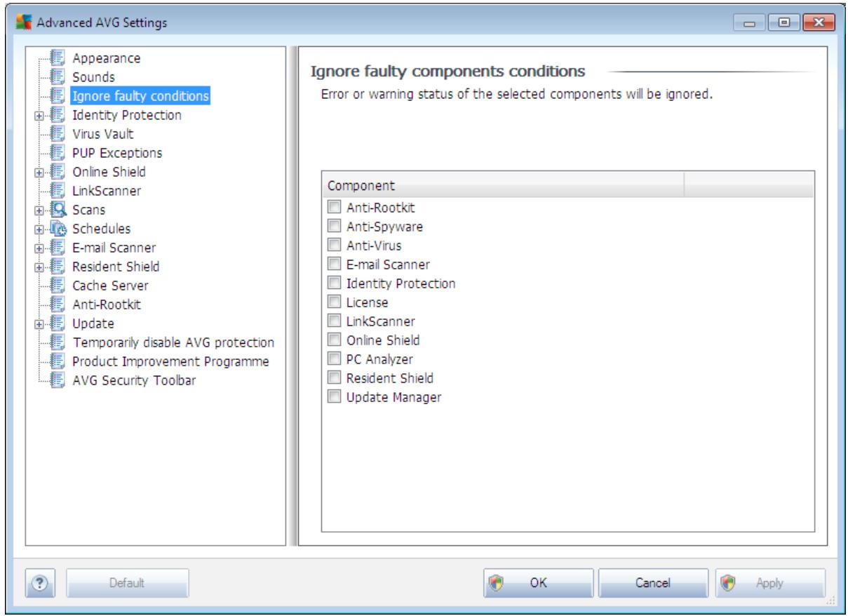Viewport: 848px width, 616px height.
Task: Check the Update Manager checkbox
Action: [x=334, y=397]
